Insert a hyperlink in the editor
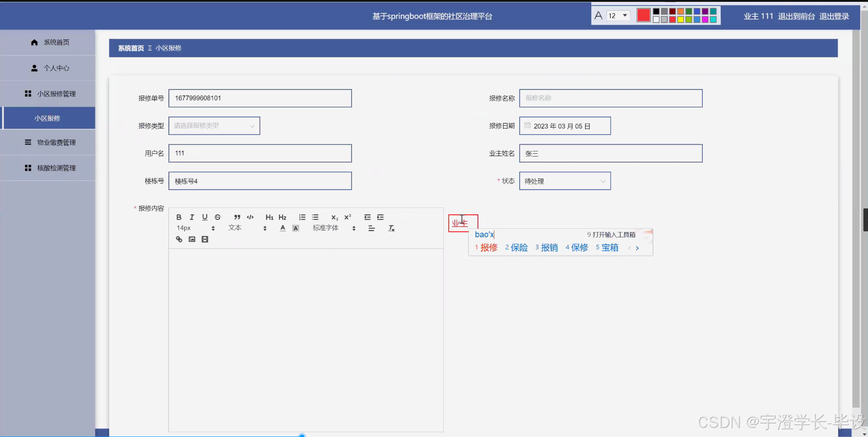This screenshot has height=437, width=868. pyautogui.click(x=179, y=239)
